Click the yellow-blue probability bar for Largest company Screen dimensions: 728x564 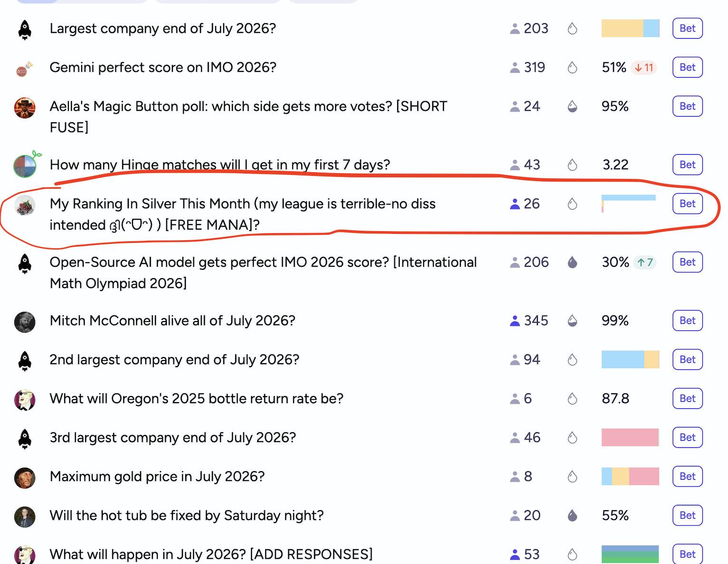tap(630, 29)
